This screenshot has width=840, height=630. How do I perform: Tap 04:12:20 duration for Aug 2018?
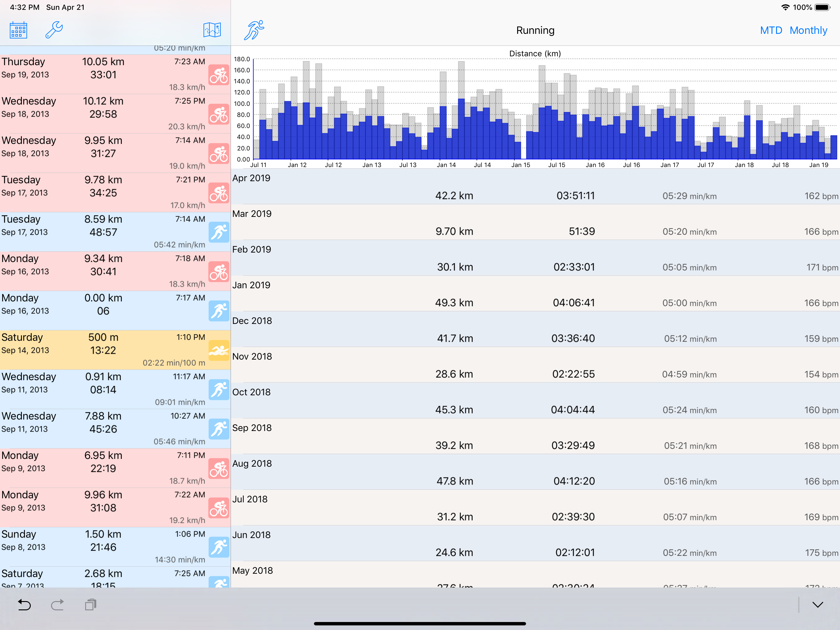click(574, 481)
